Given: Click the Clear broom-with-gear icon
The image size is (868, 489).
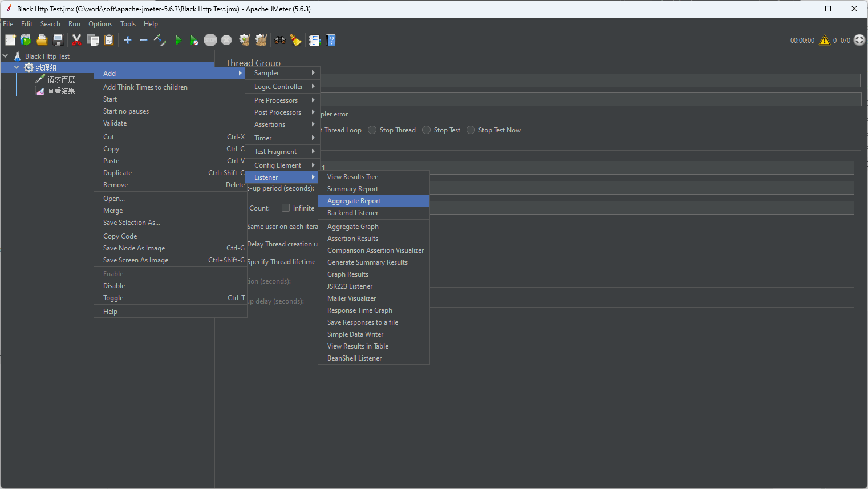Looking at the screenshot, I should [245, 40].
